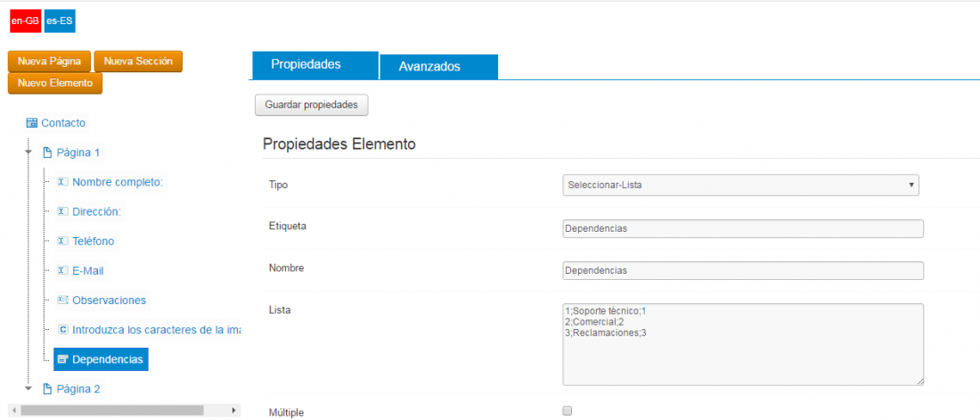
Task: Click the Nombre completo text field icon
Action: (x=62, y=182)
